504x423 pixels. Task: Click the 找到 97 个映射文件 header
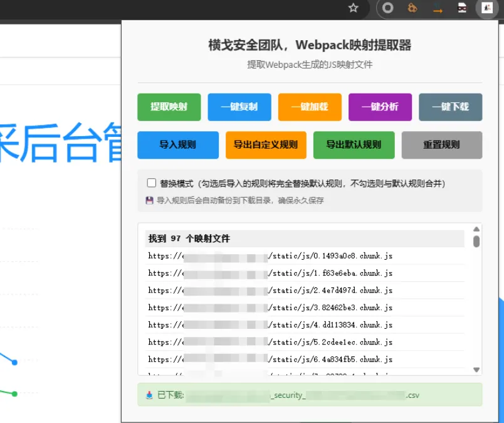click(x=305, y=238)
